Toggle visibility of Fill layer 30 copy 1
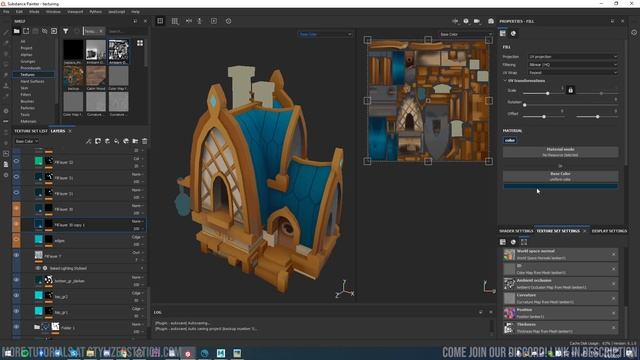This screenshot has width=640, height=360. [x=16, y=224]
